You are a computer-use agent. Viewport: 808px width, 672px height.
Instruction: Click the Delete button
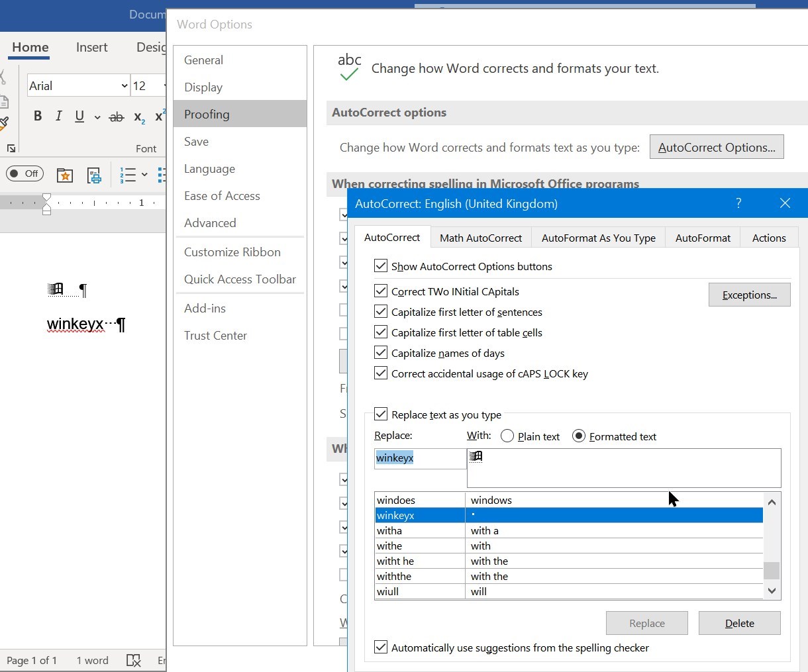(x=740, y=623)
